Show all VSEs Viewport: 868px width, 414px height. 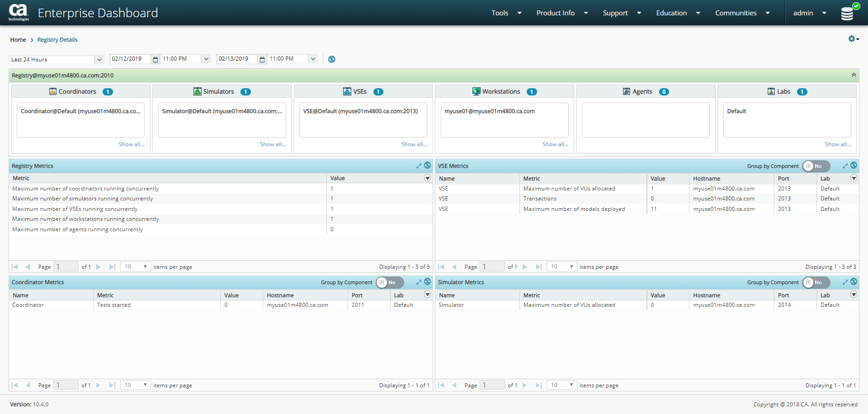pyautogui.click(x=414, y=144)
